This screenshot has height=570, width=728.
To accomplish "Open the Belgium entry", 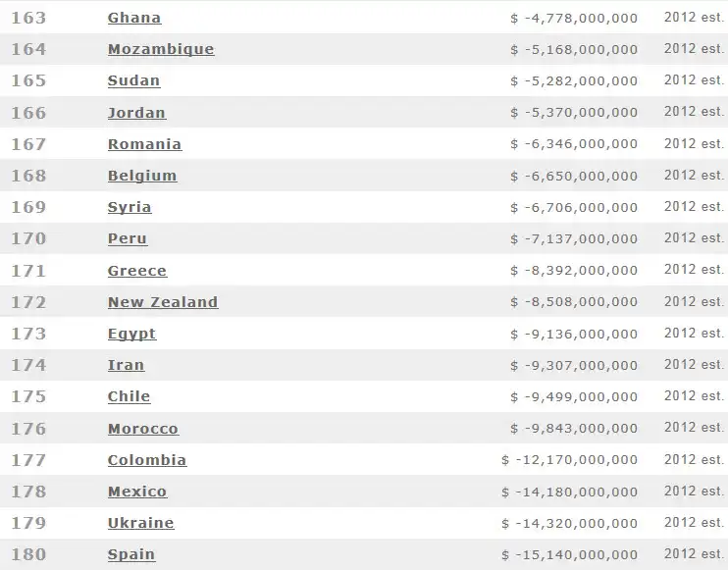I will (142, 176).
